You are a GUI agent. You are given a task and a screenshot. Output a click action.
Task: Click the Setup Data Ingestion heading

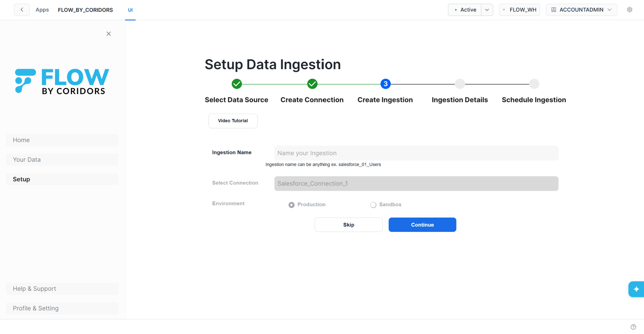[x=273, y=65]
